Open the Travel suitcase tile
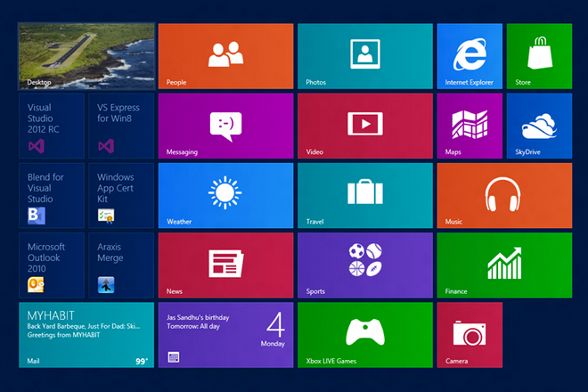Viewport: 588px width, 392px height. [365, 195]
